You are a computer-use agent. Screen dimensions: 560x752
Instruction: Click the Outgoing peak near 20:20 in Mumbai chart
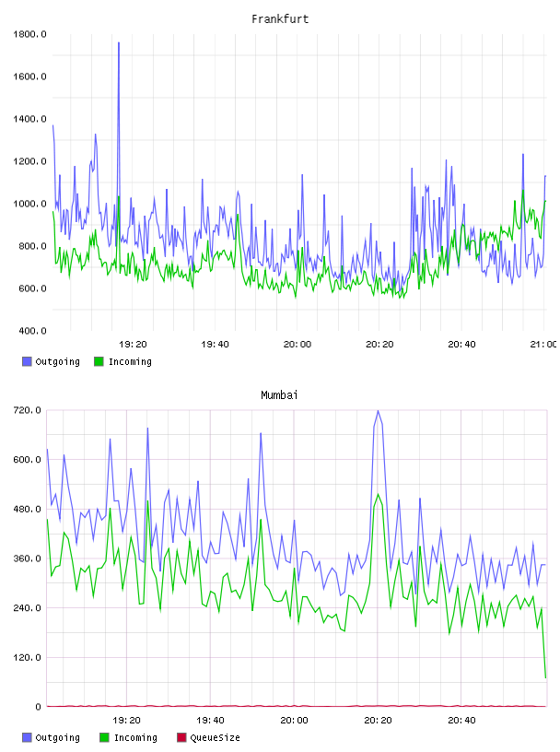[378, 412]
